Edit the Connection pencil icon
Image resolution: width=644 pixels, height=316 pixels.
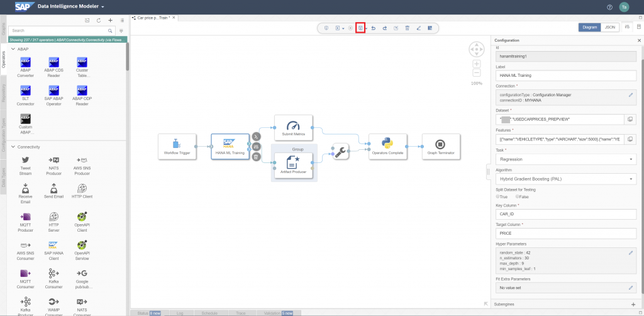coord(631,95)
